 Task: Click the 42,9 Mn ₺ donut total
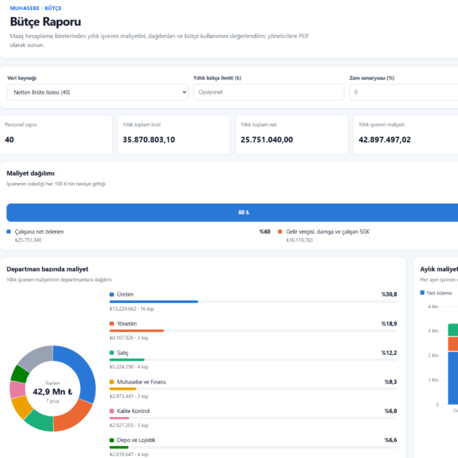[52, 392]
